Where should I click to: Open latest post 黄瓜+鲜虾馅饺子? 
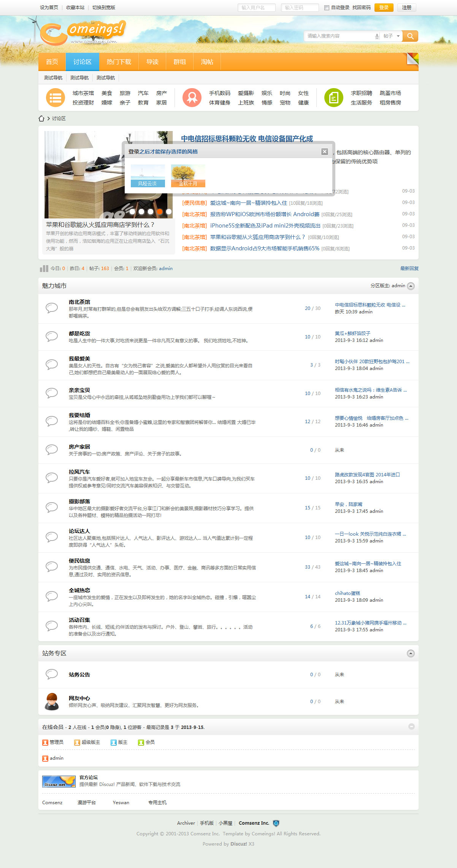(x=352, y=333)
